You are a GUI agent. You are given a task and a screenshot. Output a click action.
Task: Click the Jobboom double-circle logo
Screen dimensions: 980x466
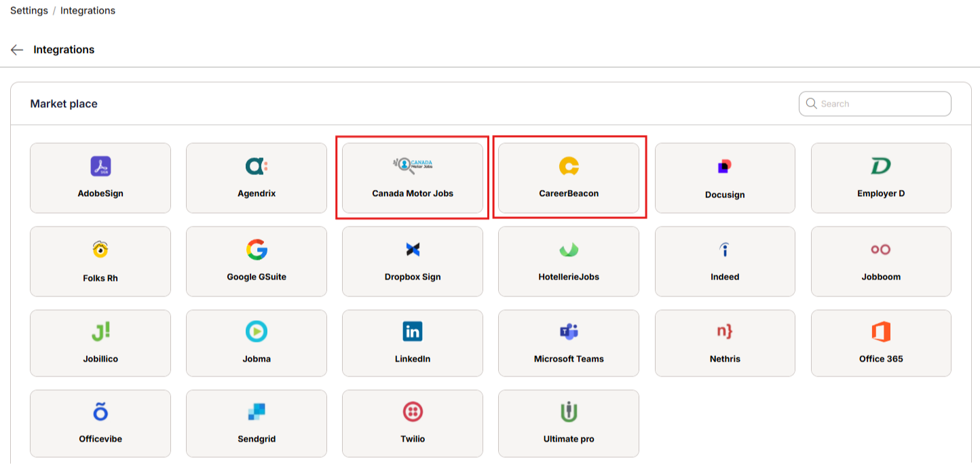881,250
